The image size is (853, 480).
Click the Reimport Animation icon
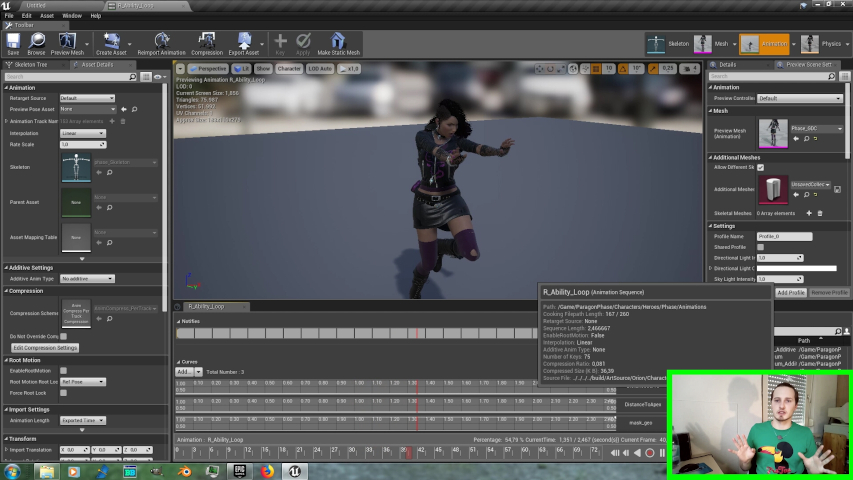tap(162, 44)
